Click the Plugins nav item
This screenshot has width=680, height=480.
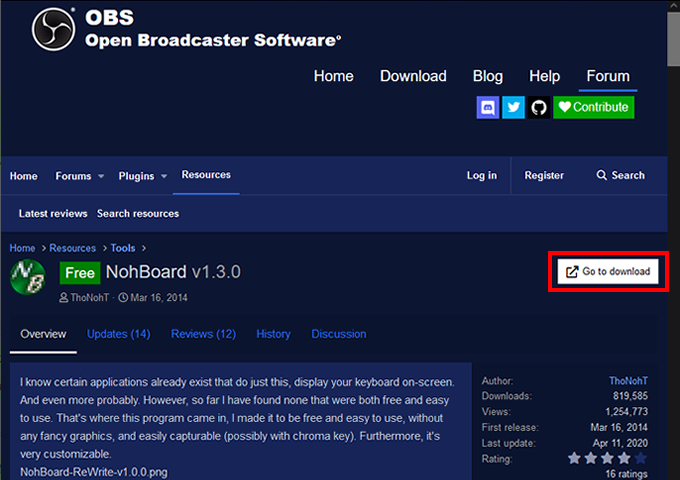(136, 176)
